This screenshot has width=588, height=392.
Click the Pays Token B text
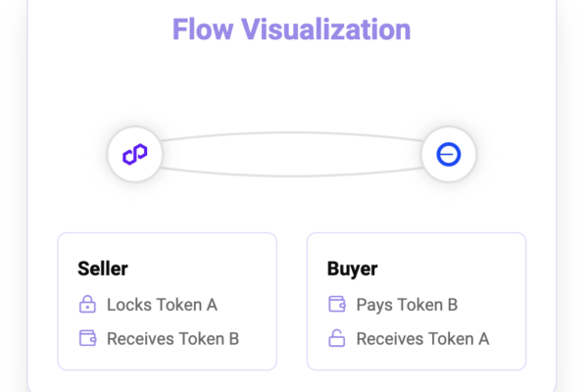click(x=407, y=305)
